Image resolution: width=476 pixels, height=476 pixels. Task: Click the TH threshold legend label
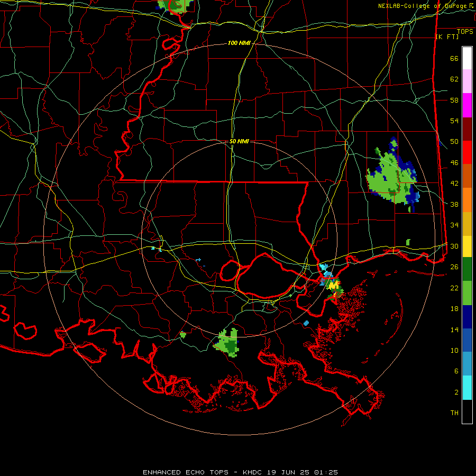click(454, 413)
